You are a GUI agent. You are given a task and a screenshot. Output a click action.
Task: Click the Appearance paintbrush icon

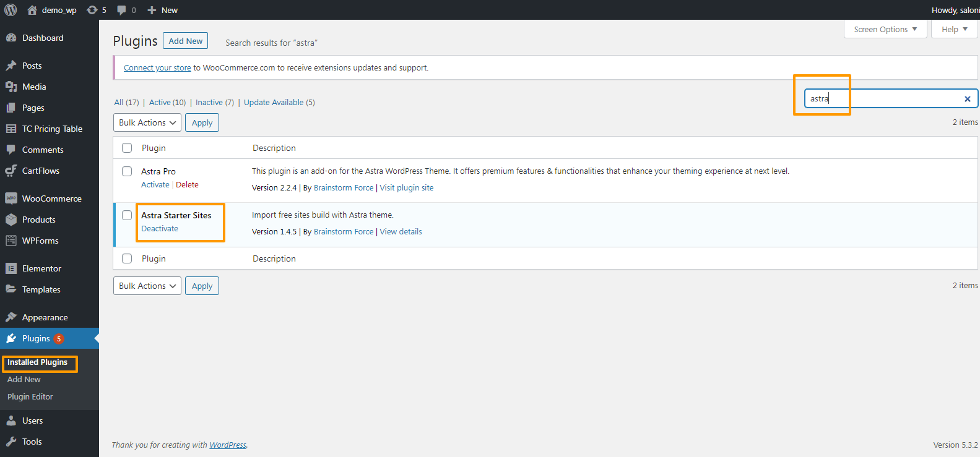point(11,317)
